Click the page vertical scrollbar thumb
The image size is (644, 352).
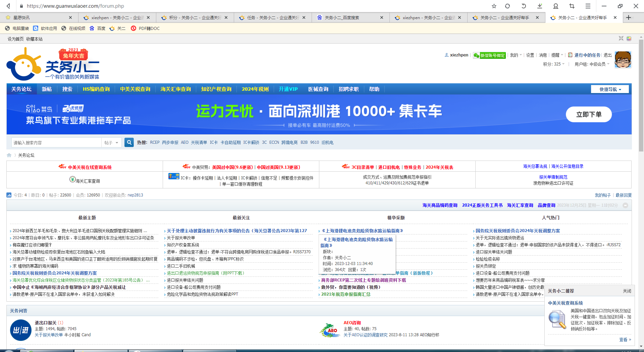point(641,96)
